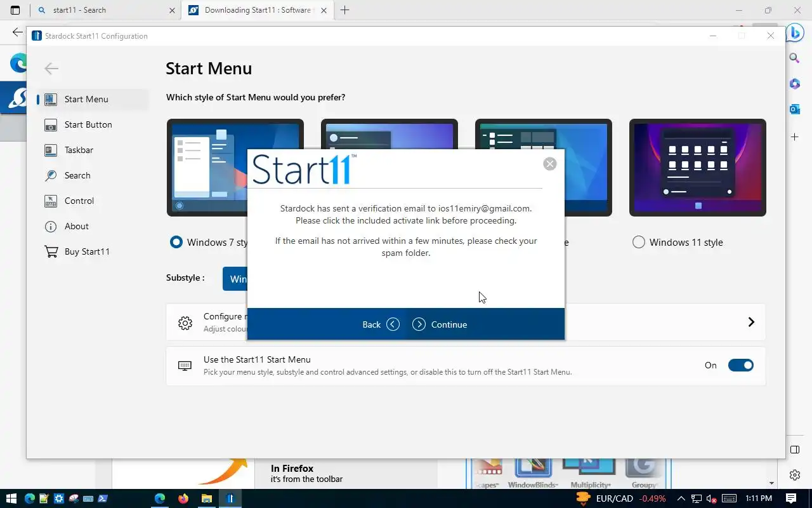This screenshot has width=812, height=508.
Task: Click the Start Button sidebar icon
Action: tap(51, 125)
